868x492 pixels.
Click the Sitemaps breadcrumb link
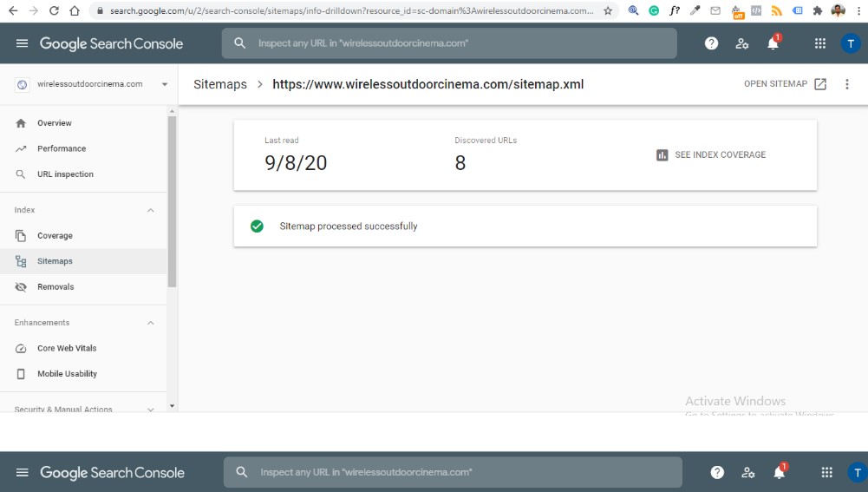pos(219,84)
